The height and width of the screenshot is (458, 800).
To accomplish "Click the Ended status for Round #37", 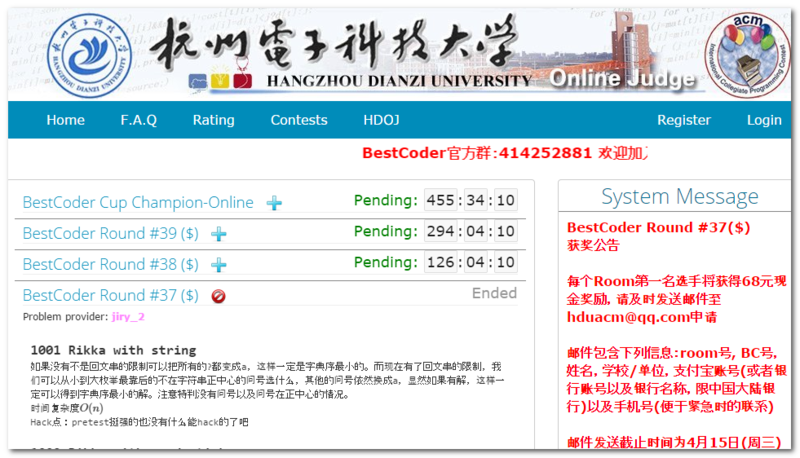I will point(494,293).
